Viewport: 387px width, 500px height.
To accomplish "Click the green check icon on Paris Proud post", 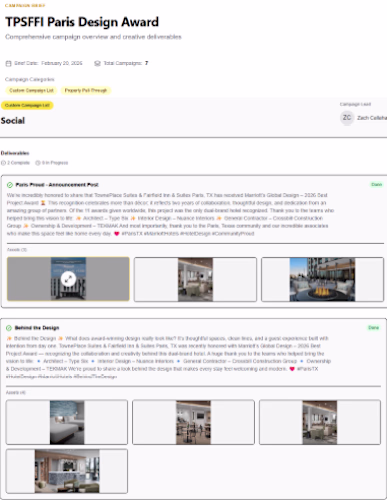I will pos(10,185).
